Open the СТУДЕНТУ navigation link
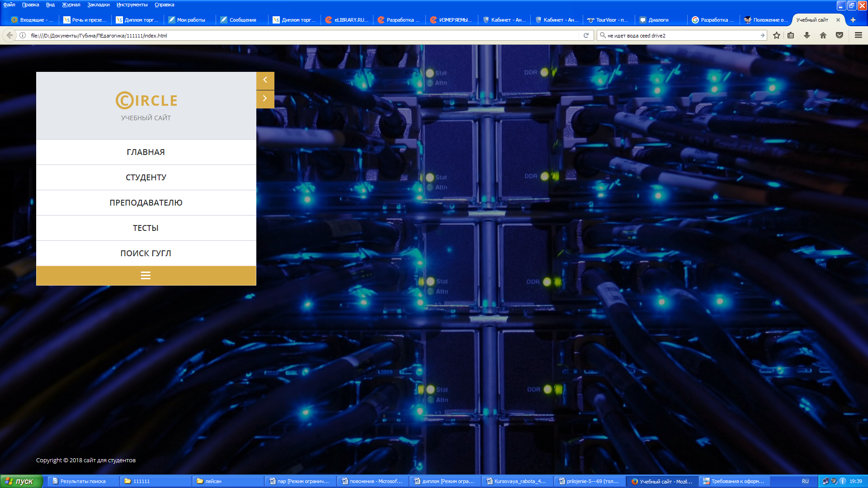The width and height of the screenshot is (868, 488). click(x=146, y=178)
